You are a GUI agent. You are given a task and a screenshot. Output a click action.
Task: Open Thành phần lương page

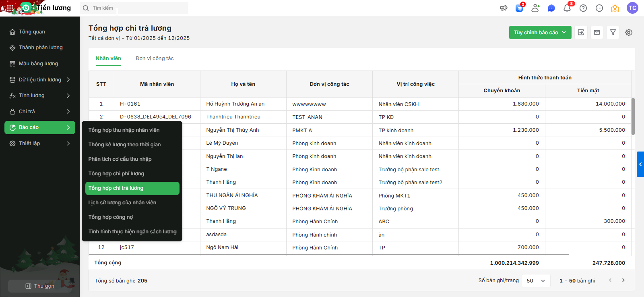(40, 48)
